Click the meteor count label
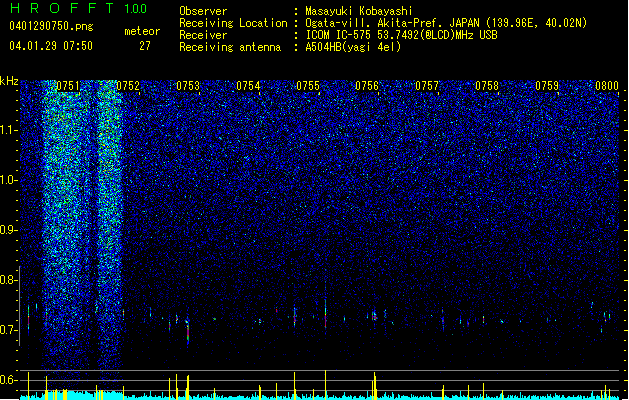The height and width of the screenshot is (400, 629). [142, 31]
